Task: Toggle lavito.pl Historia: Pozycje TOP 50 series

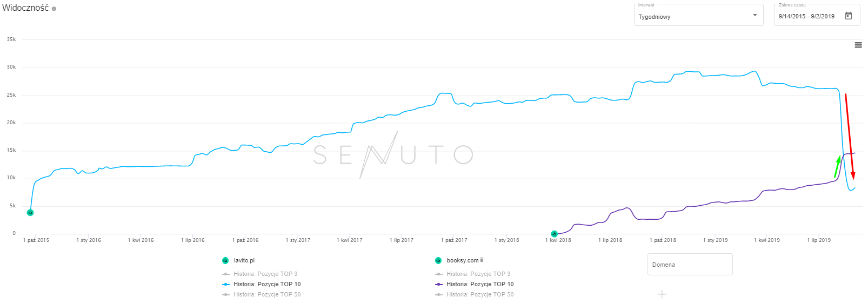Action: coord(267,294)
